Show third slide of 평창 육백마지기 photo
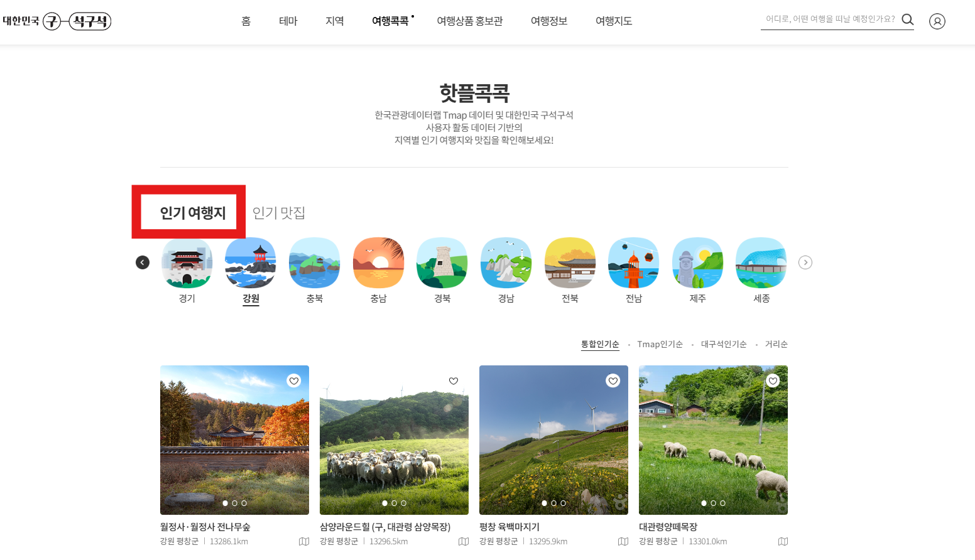The height and width of the screenshot is (560, 975). pos(564,503)
